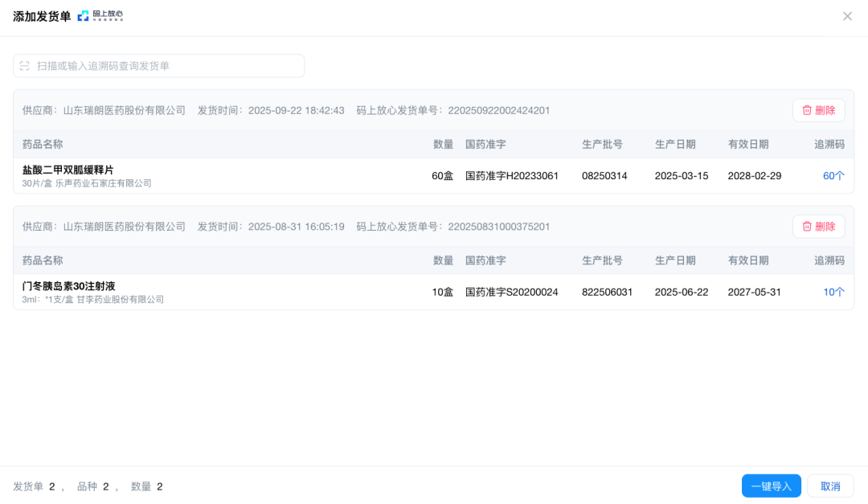Click the 取消 button
The width and height of the screenshot is (868, 504).
[829, 486]
